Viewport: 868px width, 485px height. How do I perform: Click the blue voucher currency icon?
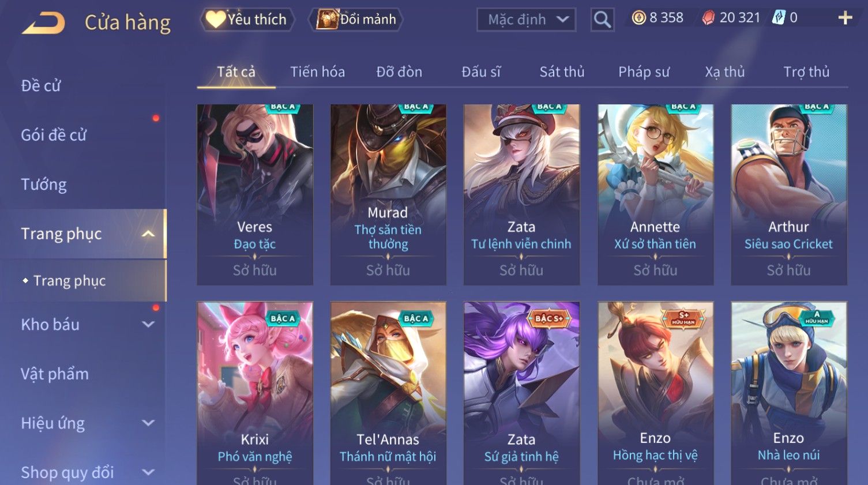(779, 18)
